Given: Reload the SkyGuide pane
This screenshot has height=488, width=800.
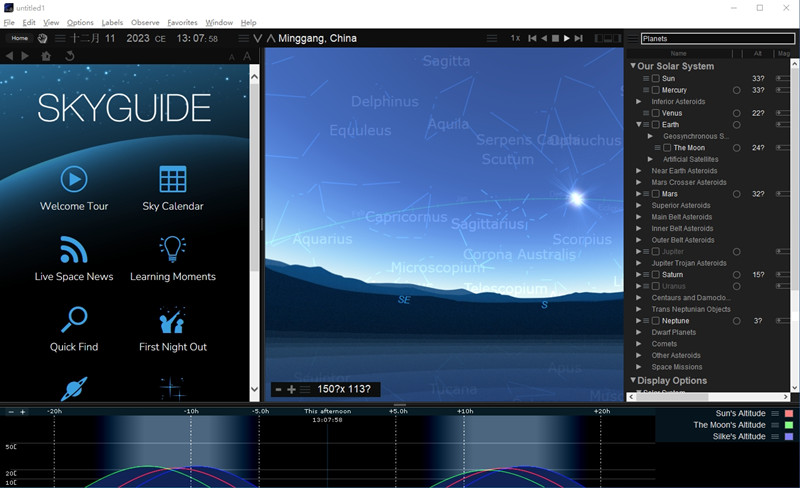Looking at the screenshot, I should (70, 56).
